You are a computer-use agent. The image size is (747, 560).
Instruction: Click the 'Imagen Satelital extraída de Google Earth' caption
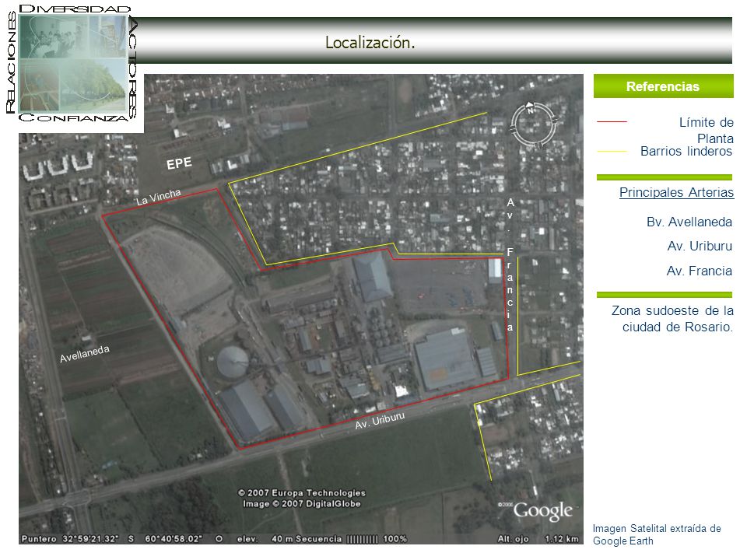point(657,534)
